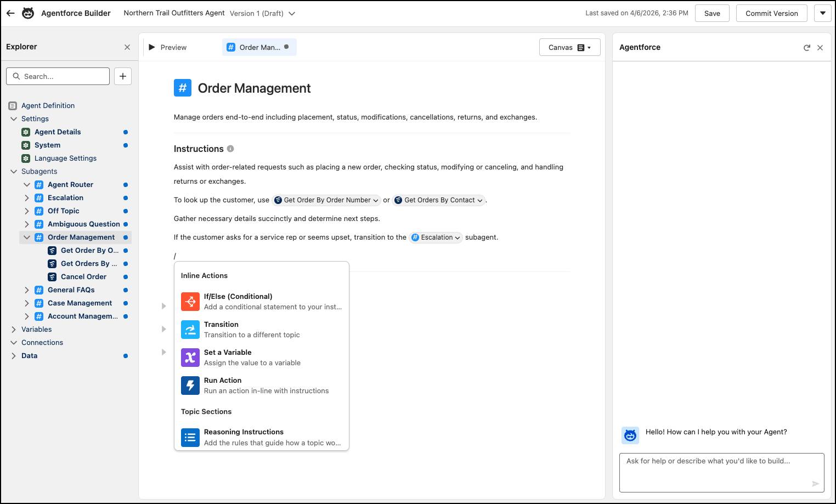Screen dimensions: 836x504
Task: Choose Set a Variable option
Action: coord(262,358)
